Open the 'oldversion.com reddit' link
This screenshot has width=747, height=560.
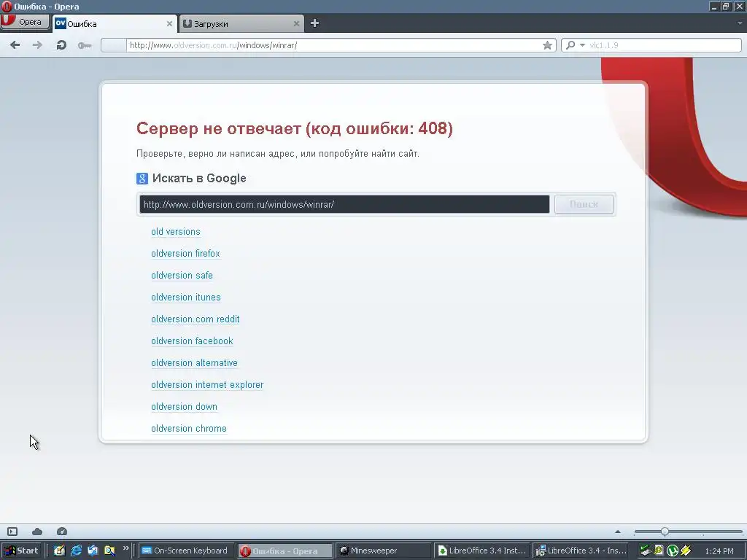click(x=196, y=319)
